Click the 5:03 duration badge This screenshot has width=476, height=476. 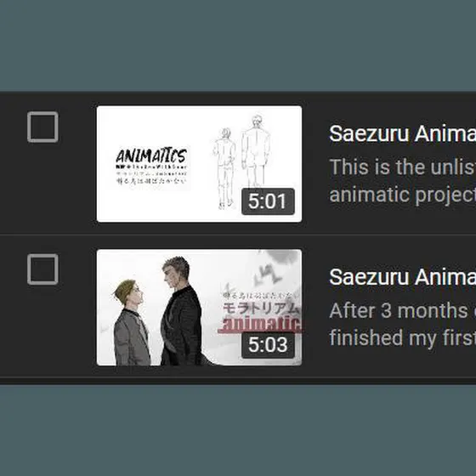(268, 345)
